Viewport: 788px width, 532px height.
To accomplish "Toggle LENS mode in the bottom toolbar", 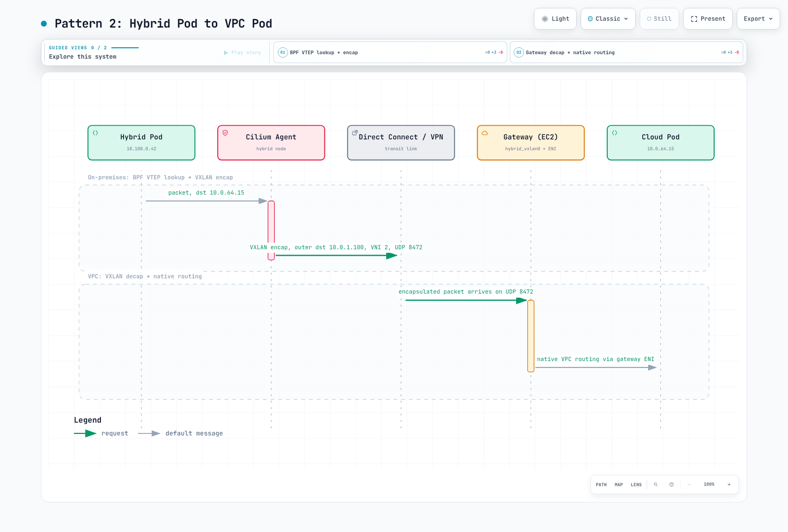I will pos(636,485).
